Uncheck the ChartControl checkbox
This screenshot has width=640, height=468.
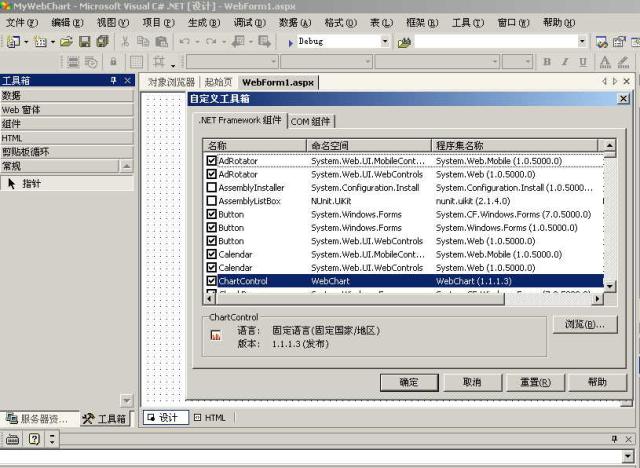tap(211, 281)
